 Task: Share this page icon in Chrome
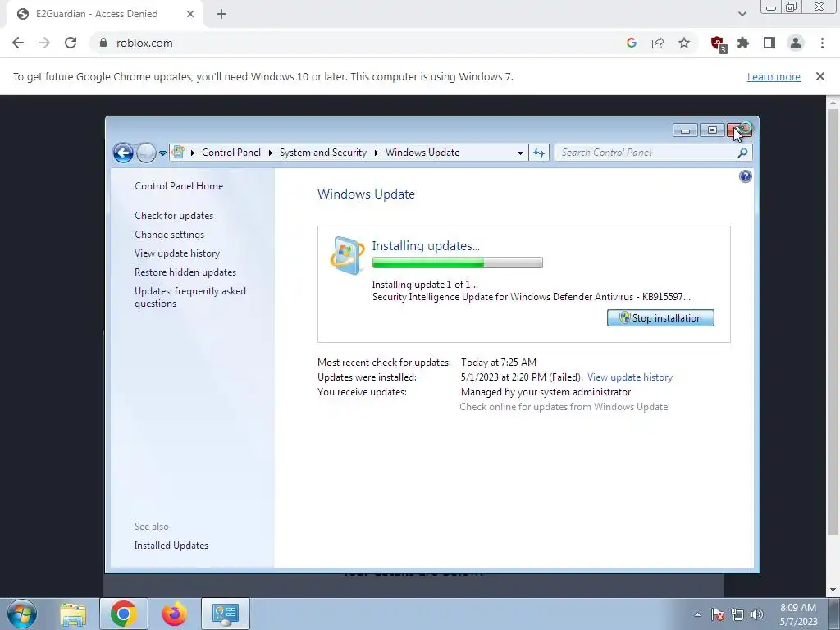658,43
